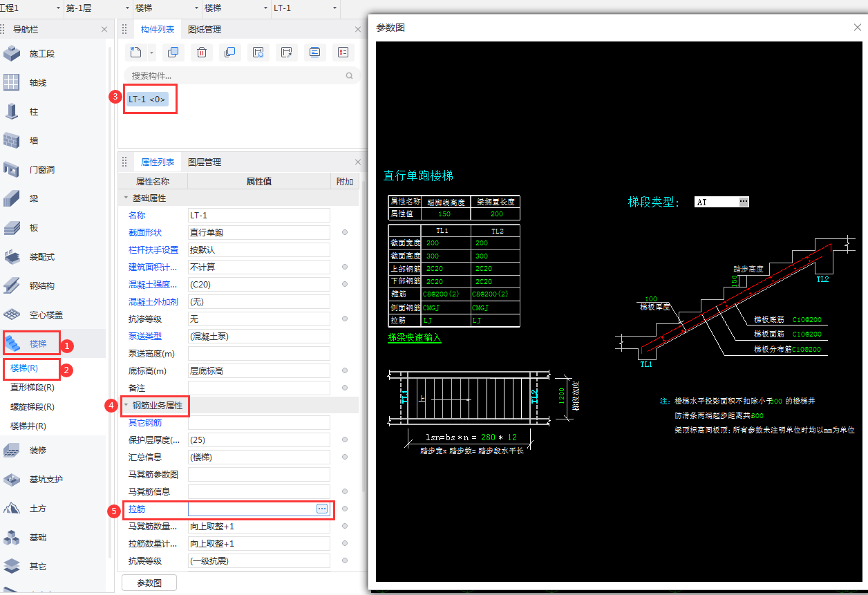This screenshot has height=595, width=868.
Task: Select 直形梯段(R) sub-item in navigation
Action: [x=32, y=388]
